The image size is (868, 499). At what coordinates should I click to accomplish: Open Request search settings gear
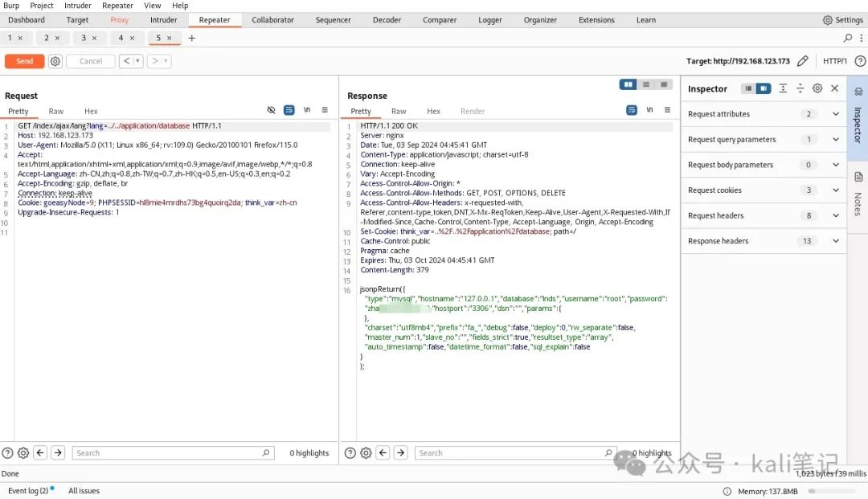tap(23, 453)
